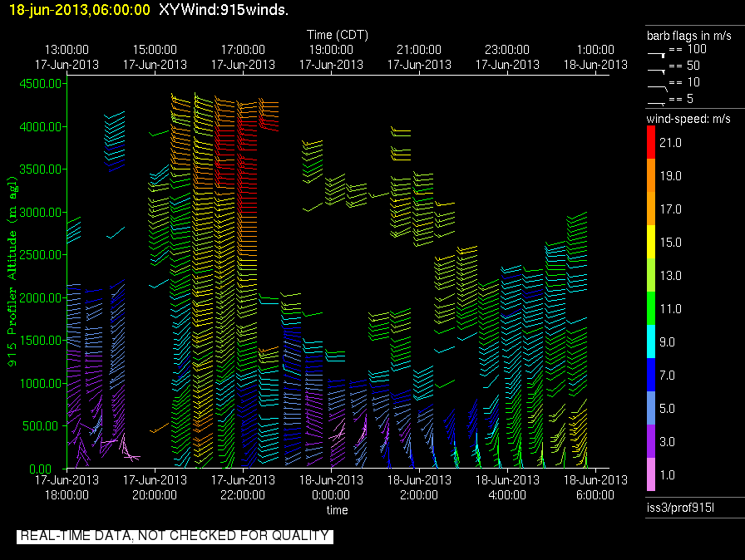The height and width of the screenshot is (560, 745).
Task: Click the '21:00:00 17-Jun-2013' top axis tick
Action: pos(419,57)
